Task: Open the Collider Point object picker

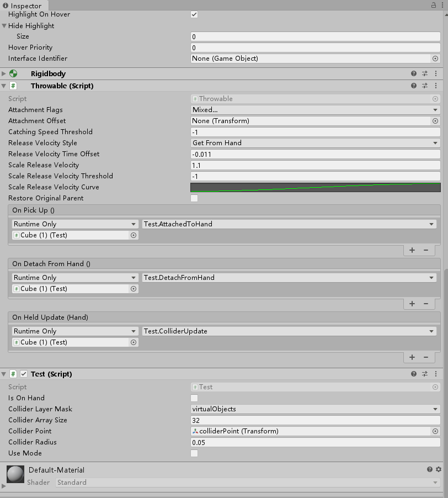Action: tap(435, 431)
